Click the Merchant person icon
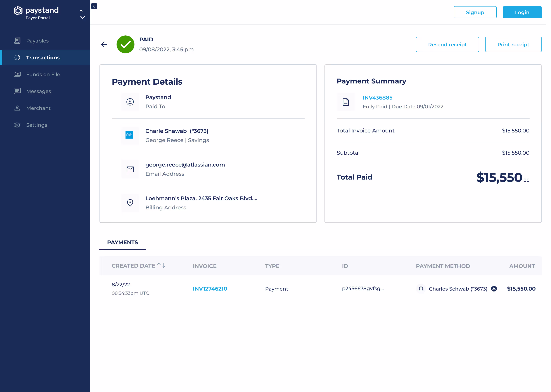551x392 pixels. pos(17,108)
